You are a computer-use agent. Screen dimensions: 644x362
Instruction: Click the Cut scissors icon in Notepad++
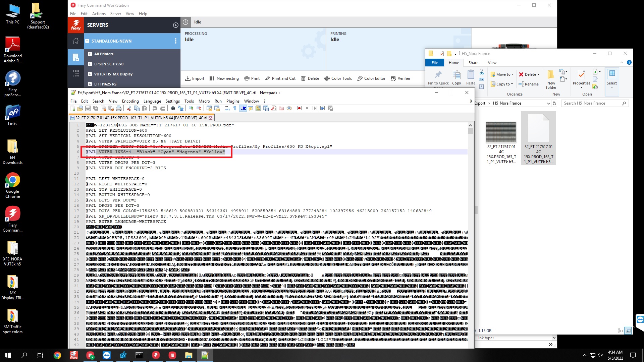coord(129,108)
